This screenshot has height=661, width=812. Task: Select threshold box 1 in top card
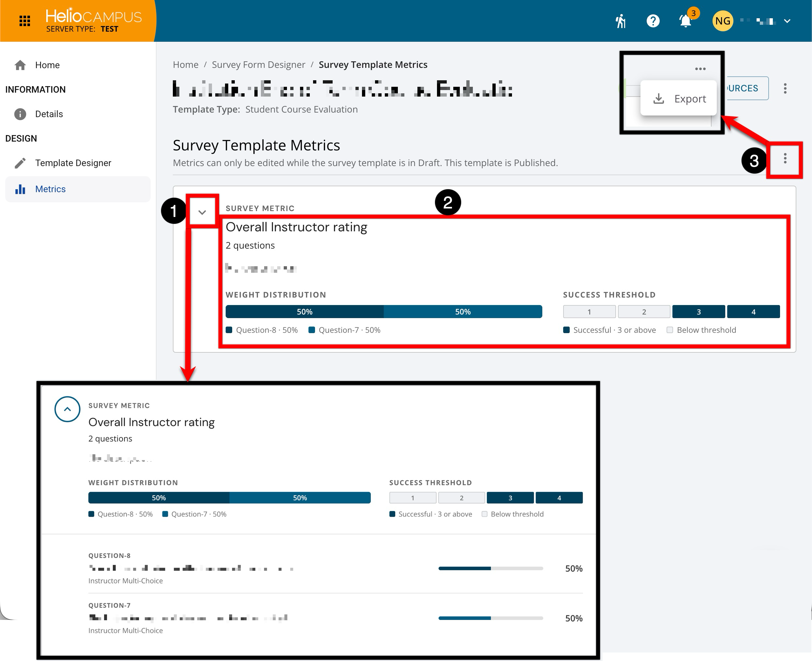tap(589, 312)
